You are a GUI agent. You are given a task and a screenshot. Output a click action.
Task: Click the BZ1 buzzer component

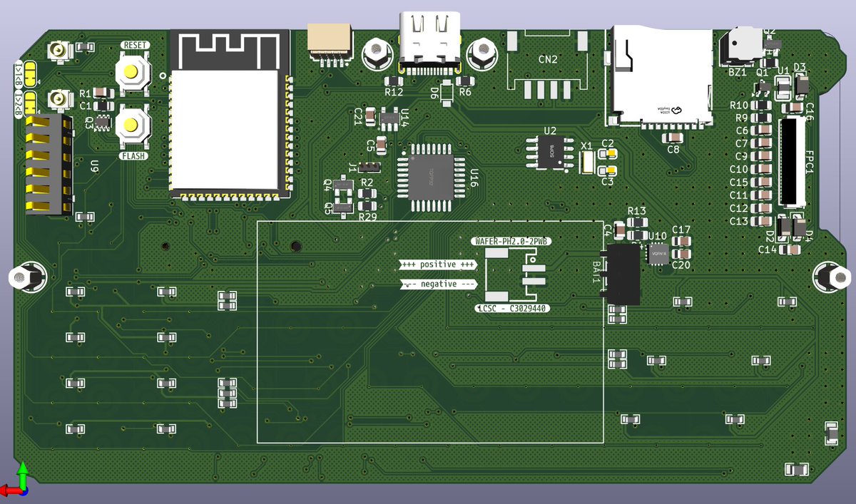coord(742,43)
